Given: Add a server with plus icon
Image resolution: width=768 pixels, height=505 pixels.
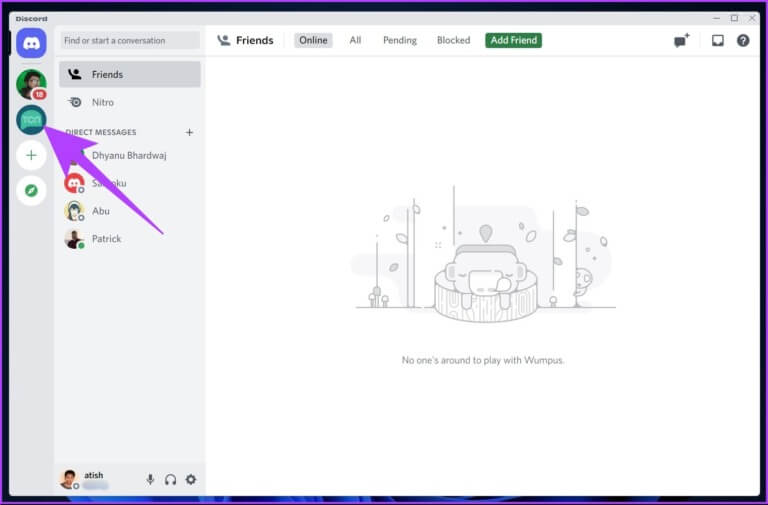Looking at the screenshot, I should pos(31,155).
